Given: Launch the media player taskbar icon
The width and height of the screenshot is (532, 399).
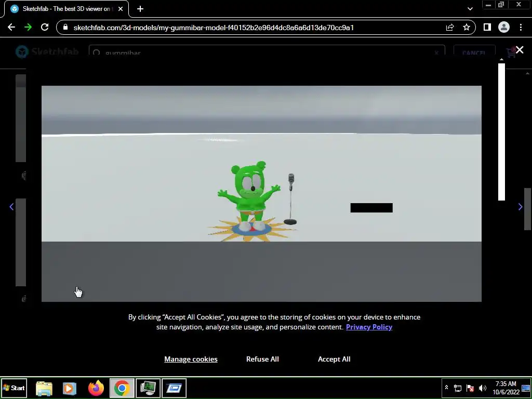Looking at the screenshot, I should (x=70, y=388).
